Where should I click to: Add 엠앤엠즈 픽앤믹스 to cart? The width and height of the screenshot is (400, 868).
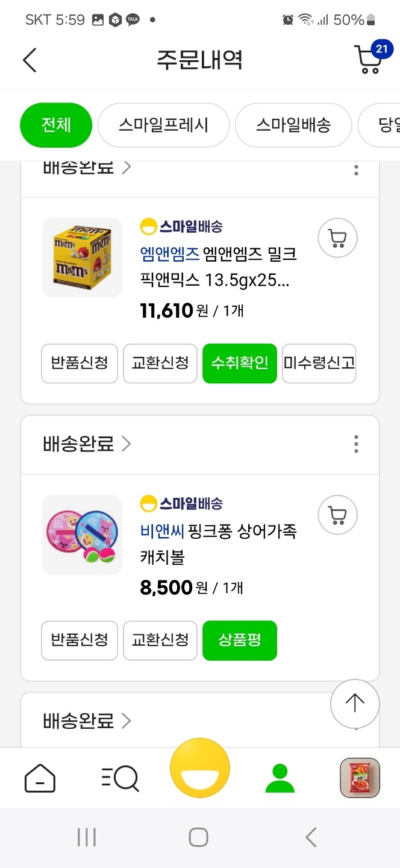(x=337, y=237)
